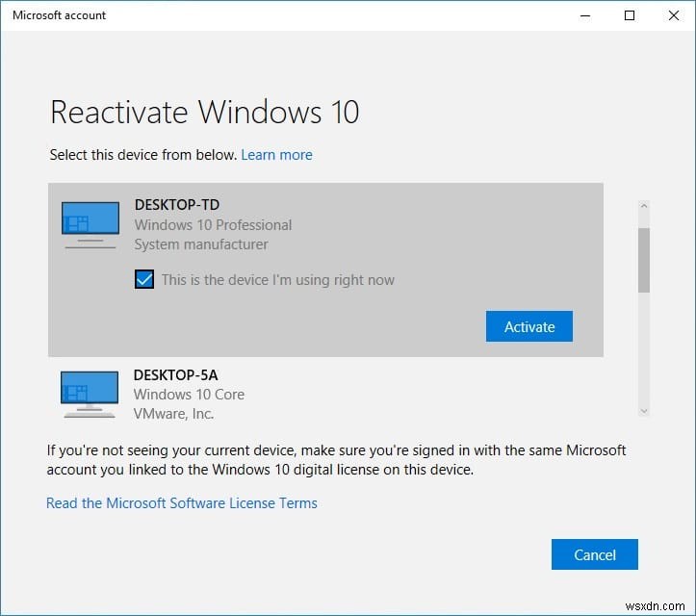696x616 pixels.
Task: Cancel the reactivation dialog
Action: [x=595, y=554]
